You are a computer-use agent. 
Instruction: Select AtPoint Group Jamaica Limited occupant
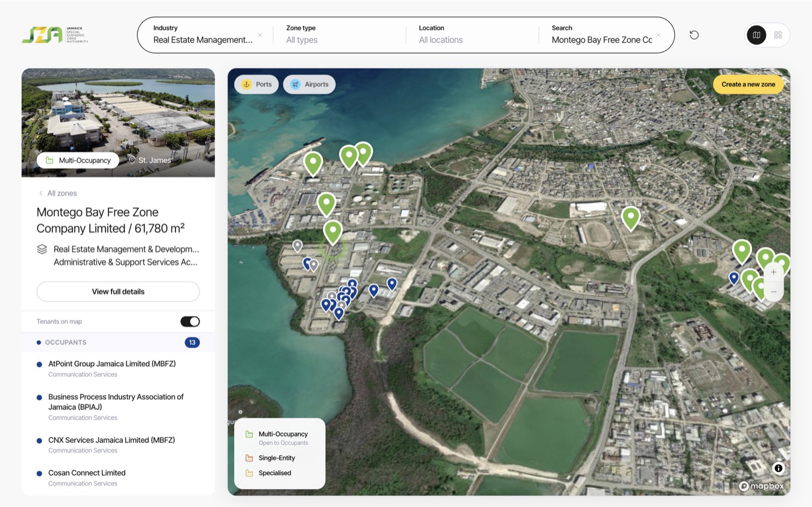click(118, 368)
